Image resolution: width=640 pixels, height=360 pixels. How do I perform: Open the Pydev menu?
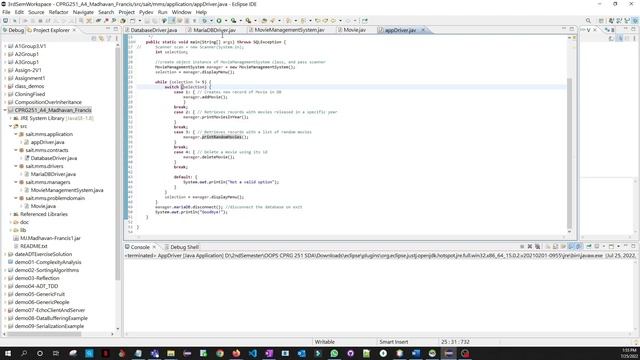pyautogui.click(x=146, y=12)
